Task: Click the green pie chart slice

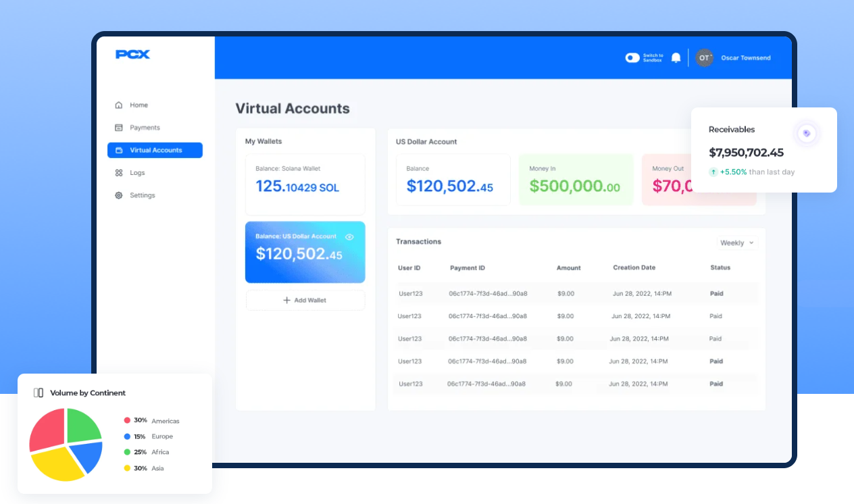Action: click(83, 426)
